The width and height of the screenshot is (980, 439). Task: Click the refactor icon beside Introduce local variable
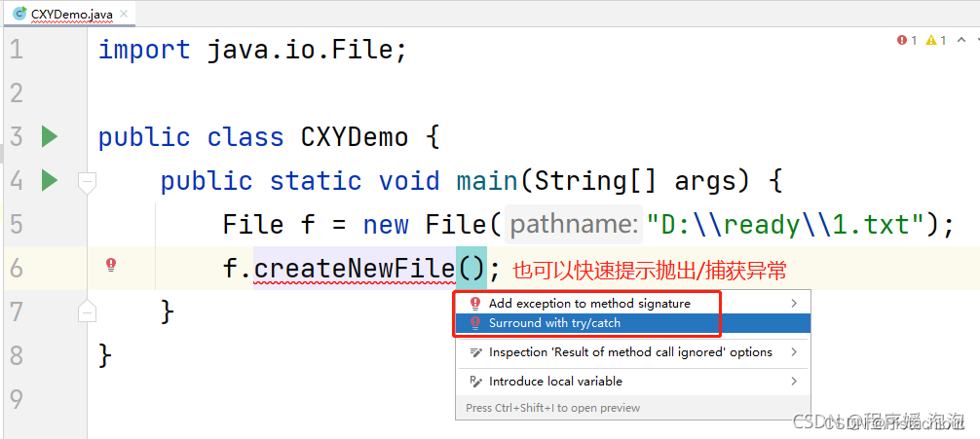click(475, 381)
